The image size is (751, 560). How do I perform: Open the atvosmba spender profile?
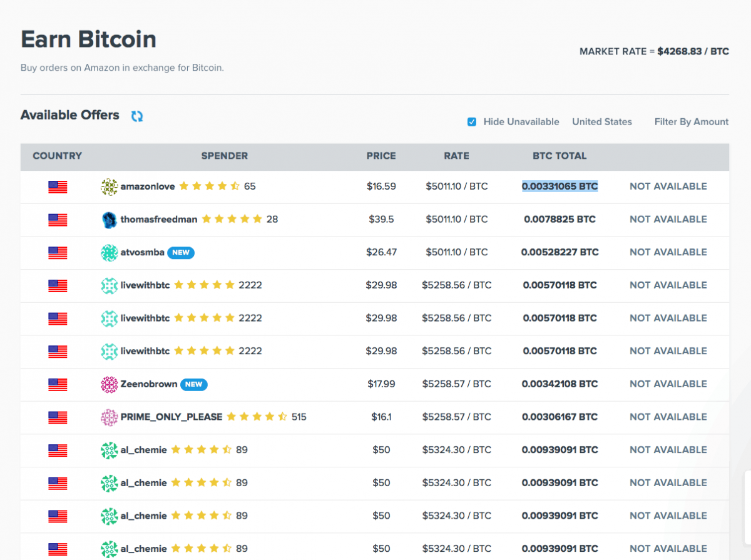(x=143, y=253)
